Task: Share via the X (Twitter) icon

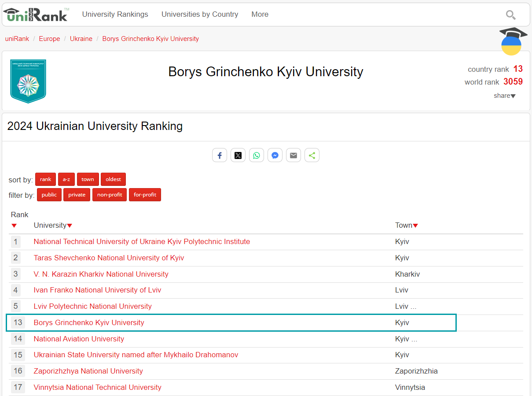Action: tap(238, 155)
